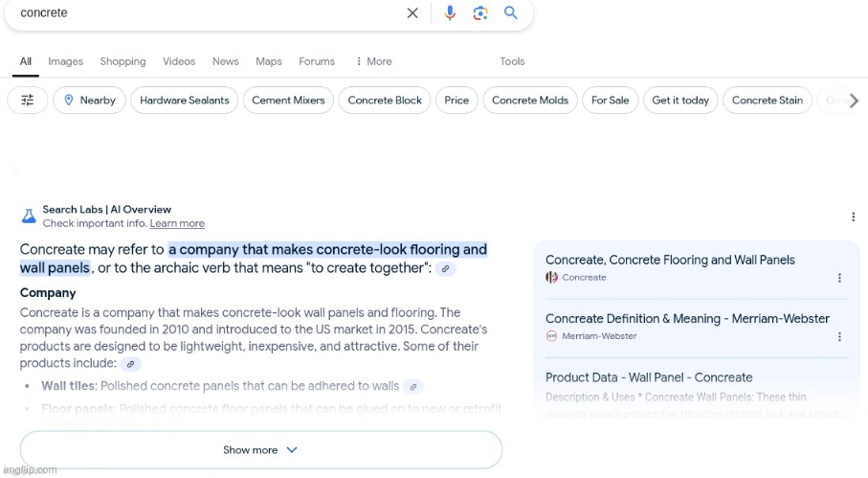Open options for Concreate Flooring source card
This screenshot has width=868, height=478.
(839, 278)
